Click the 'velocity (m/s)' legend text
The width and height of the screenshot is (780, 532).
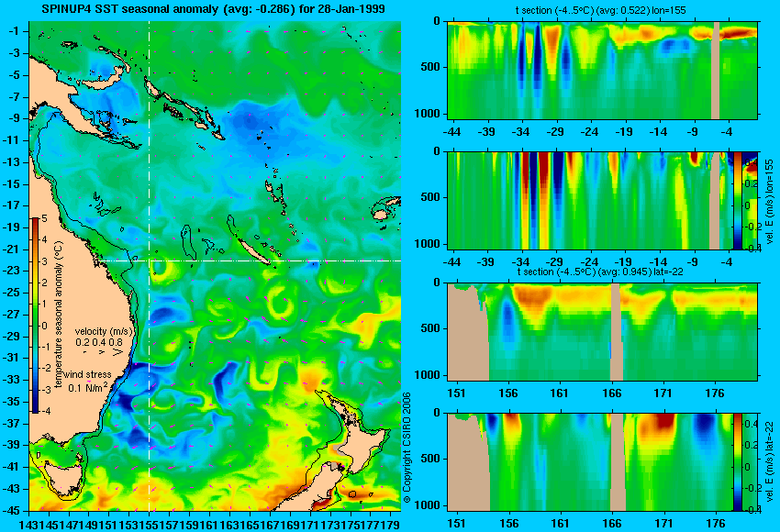104,331
